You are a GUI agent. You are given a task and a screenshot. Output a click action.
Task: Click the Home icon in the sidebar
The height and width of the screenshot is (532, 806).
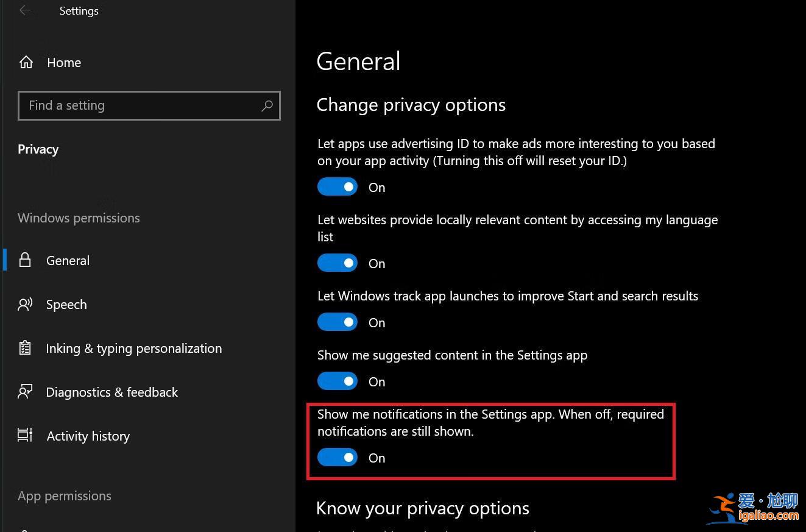click(x=26, y=62)
